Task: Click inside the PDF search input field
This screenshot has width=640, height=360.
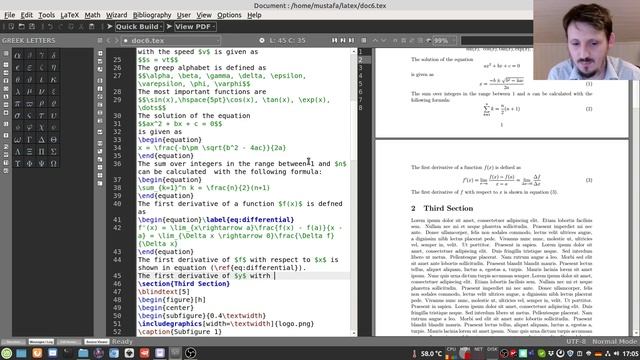Action: tap(497, 40)
